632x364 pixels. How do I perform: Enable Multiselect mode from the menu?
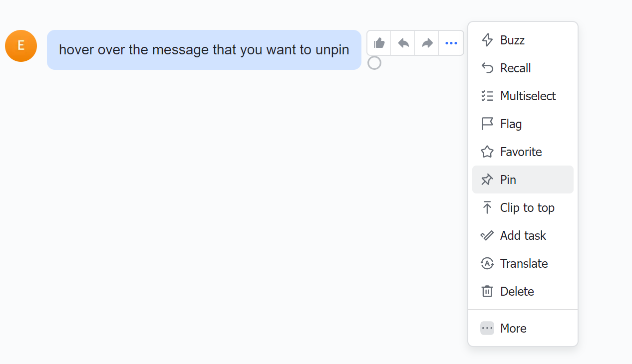(x=528, y=96)
